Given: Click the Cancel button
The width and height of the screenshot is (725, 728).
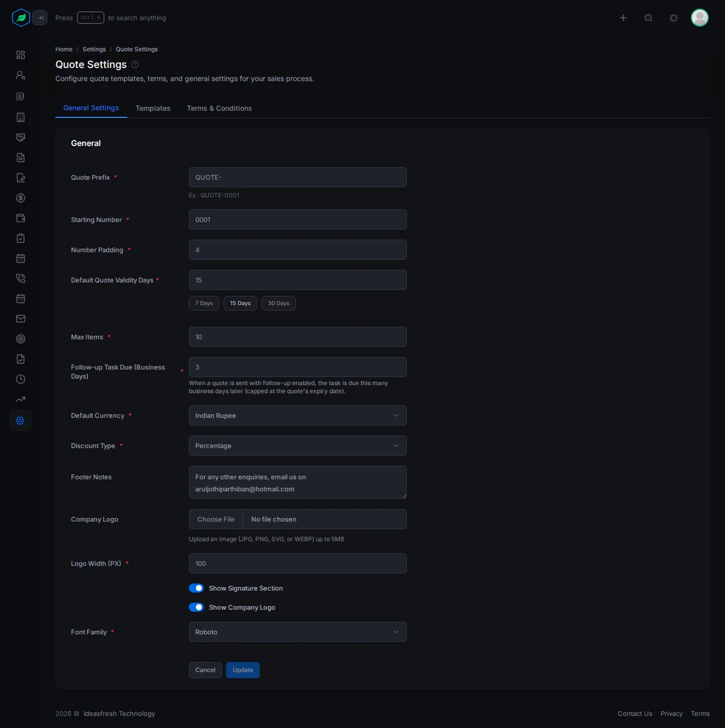Looking at the screenshot, I should 205,670.
